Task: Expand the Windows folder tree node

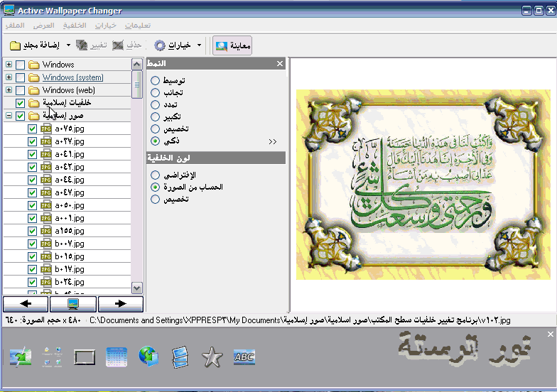Action: 9,64
